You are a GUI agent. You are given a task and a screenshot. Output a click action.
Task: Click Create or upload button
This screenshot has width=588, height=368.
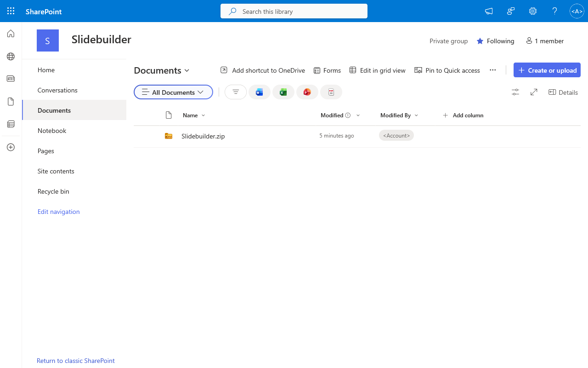pyautogui.click(x=547, y=70)
